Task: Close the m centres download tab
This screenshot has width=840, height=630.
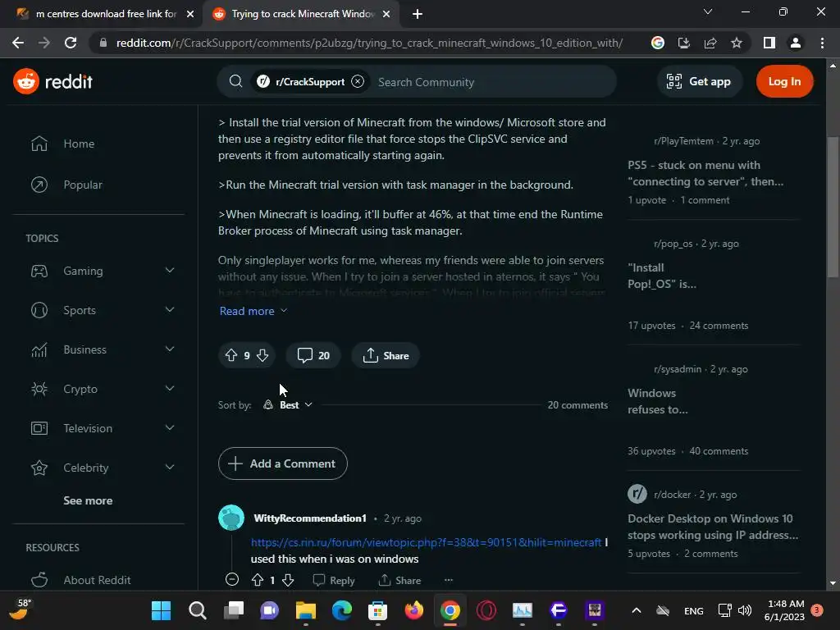Action: tap(190, 14)
